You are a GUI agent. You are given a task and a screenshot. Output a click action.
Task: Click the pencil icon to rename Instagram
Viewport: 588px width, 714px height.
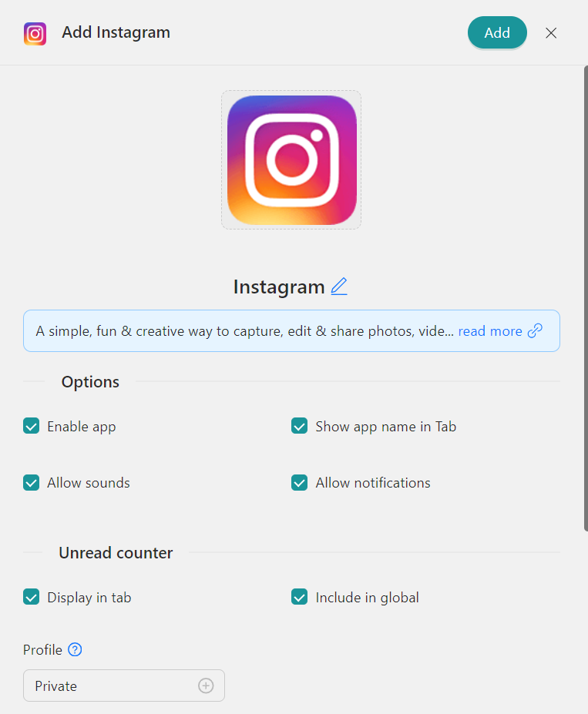coord(339,287)
